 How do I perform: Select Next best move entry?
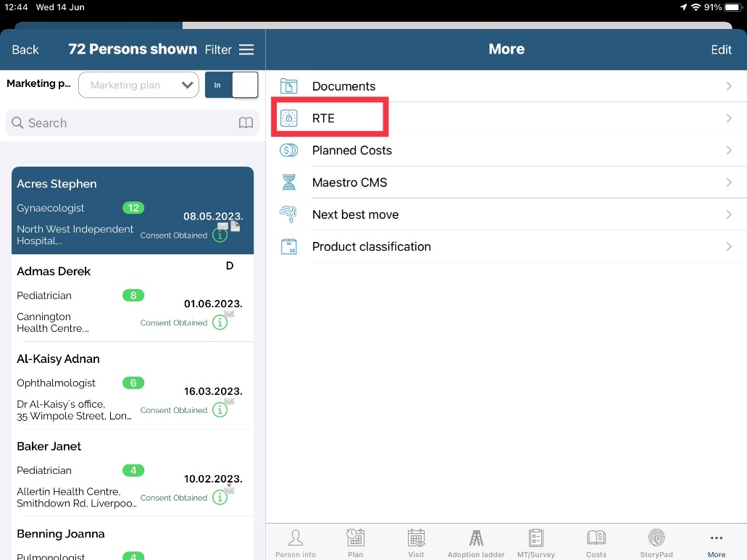pos(355,214)
